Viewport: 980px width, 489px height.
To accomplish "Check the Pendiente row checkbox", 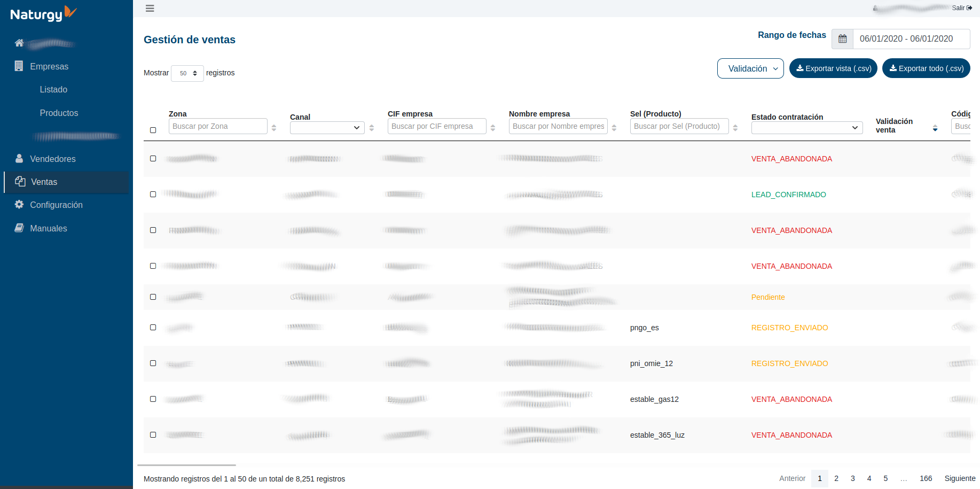I will 153,297.
